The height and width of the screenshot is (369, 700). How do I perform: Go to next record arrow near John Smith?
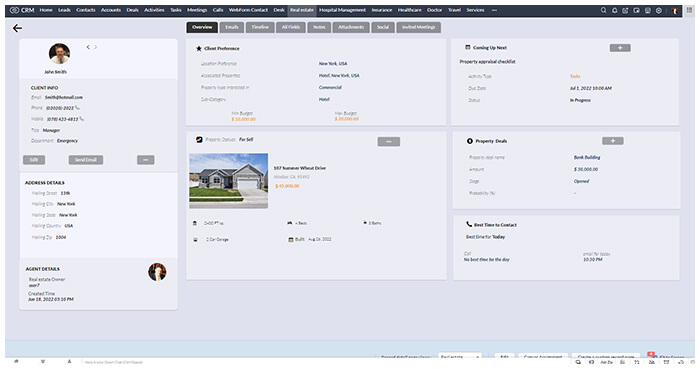(x=96, y=47)
